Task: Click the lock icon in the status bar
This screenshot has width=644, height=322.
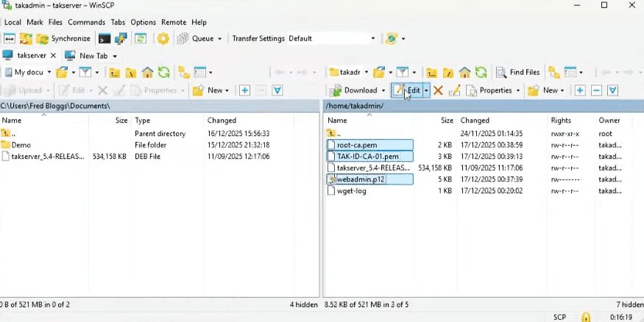Action: click(586, 317)
